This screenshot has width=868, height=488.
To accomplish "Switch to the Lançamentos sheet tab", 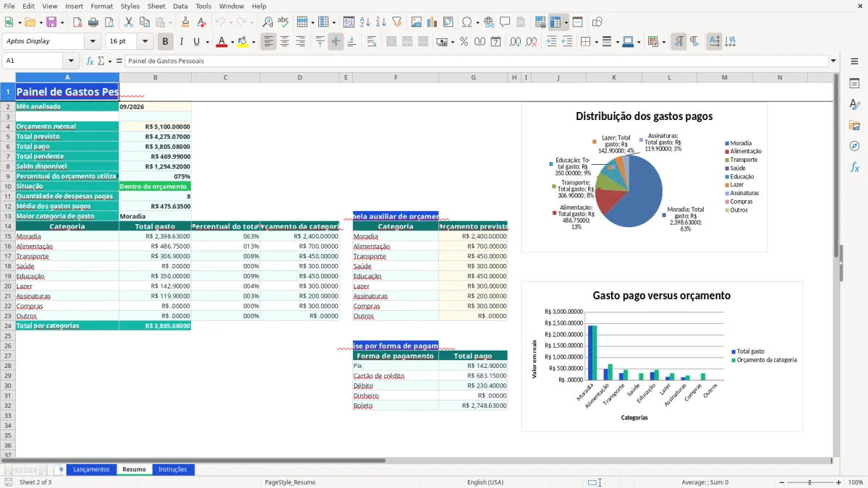I will click(x=91, y=470).
